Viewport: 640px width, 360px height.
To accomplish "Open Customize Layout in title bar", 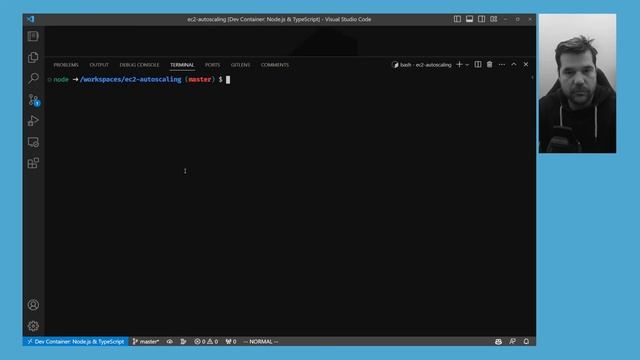I will click(x=494, y=19).
